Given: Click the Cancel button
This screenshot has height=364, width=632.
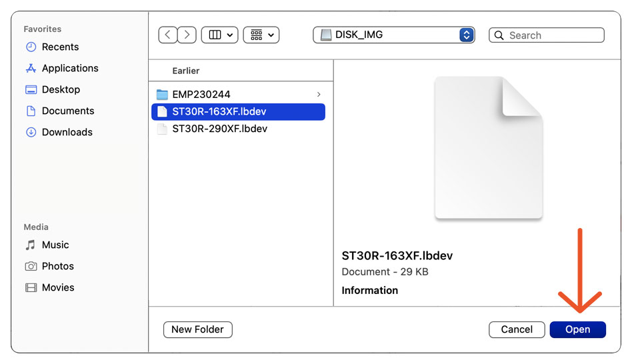Looking at the screenshot, I should click(x=517, y=330).
